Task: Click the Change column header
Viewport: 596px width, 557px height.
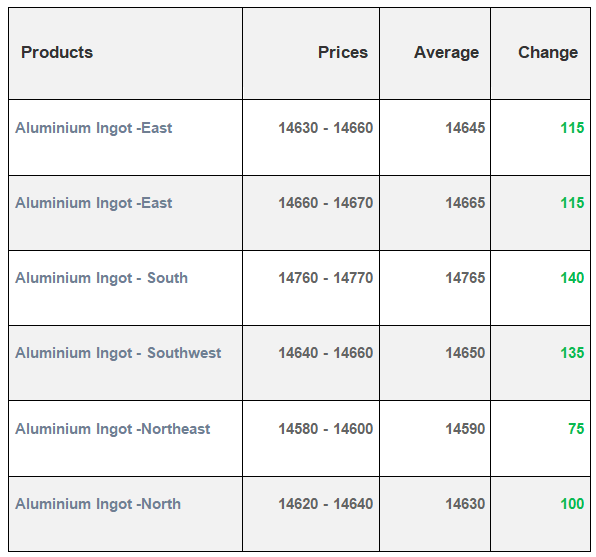Action: [548, 52]
